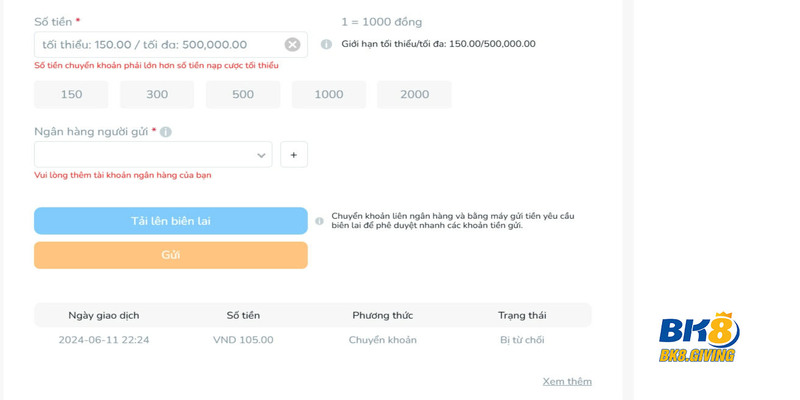
Task: Click the plus icon to add a bank account
Action: tap(294, 155)
